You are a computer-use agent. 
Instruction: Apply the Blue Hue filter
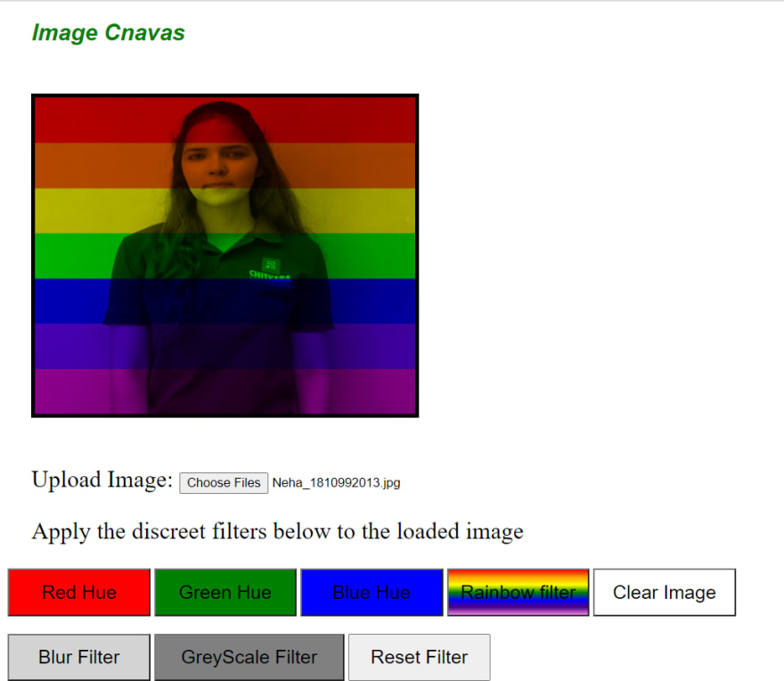click(x=372, y=593)
